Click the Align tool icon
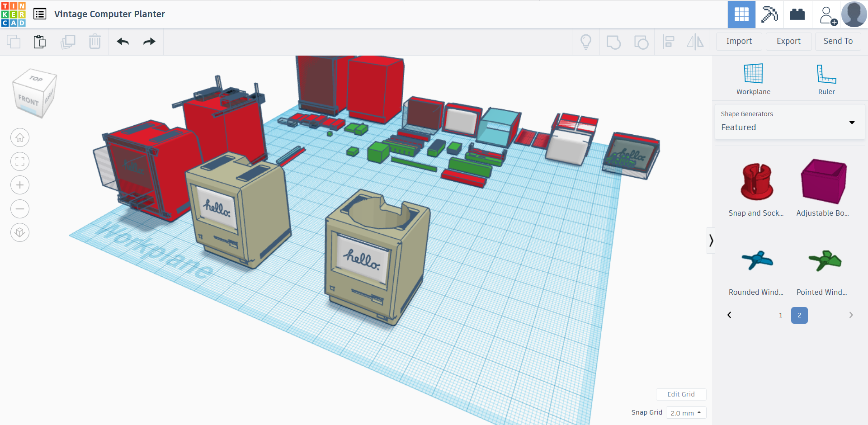The height and width of the screenshot is (425, 868). tap(668, 42)
